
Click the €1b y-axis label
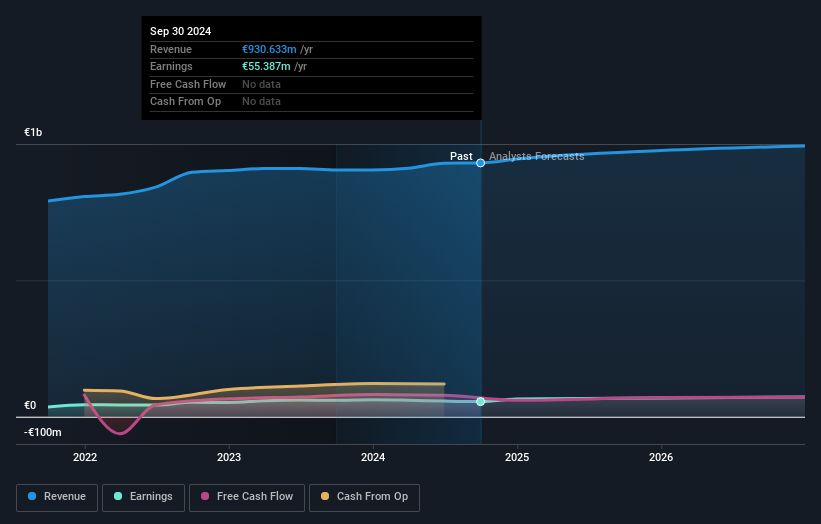click(33, 132)
